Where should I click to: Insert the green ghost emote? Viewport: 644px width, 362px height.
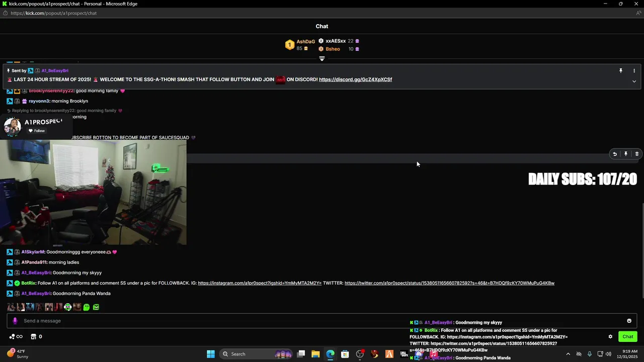tap(87, 307)
